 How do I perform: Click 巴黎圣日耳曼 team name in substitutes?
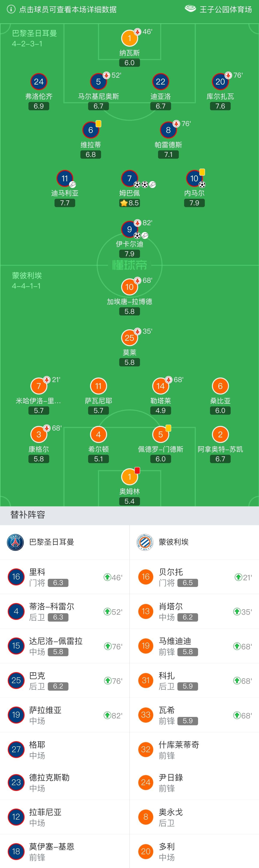(x=52, y=542)
